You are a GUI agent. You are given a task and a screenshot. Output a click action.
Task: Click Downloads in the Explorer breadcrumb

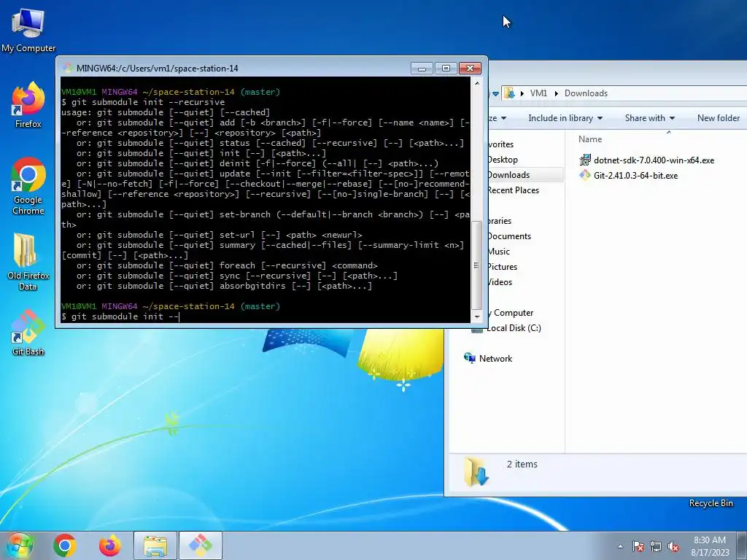[x=586, y=93]
